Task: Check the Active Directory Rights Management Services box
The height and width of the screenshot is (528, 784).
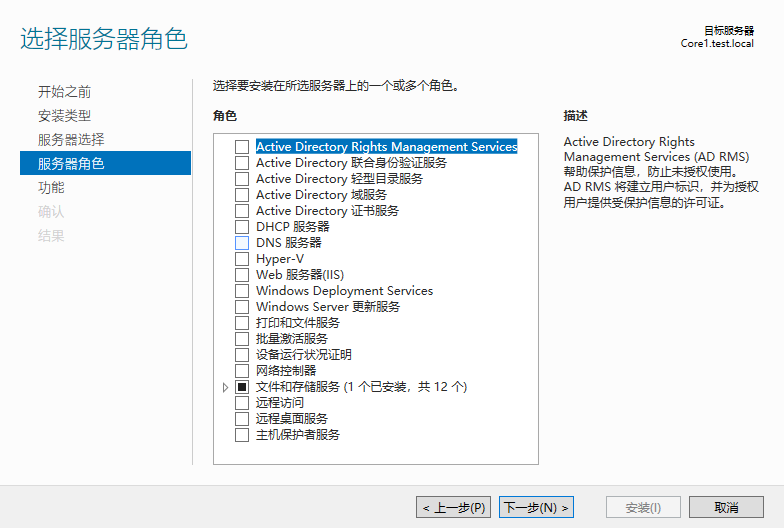Action: (242, 146)
